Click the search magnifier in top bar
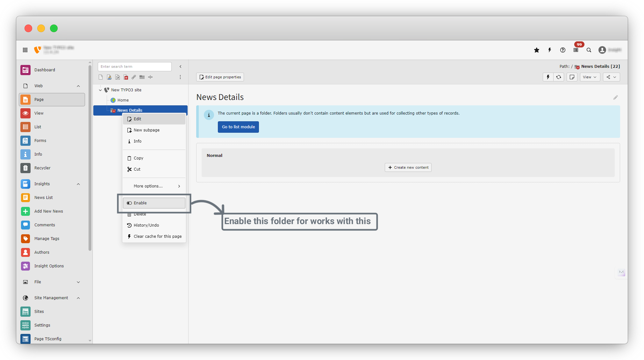Image resolution: width=644 pixels, height=360 pixels. [x=589, y=50]
